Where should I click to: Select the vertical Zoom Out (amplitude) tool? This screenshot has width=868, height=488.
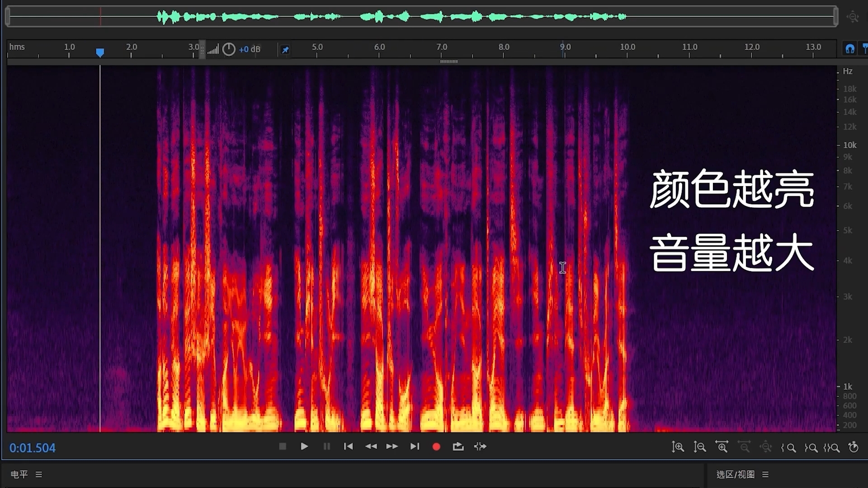pyautogui.click(x=699, y=447)
